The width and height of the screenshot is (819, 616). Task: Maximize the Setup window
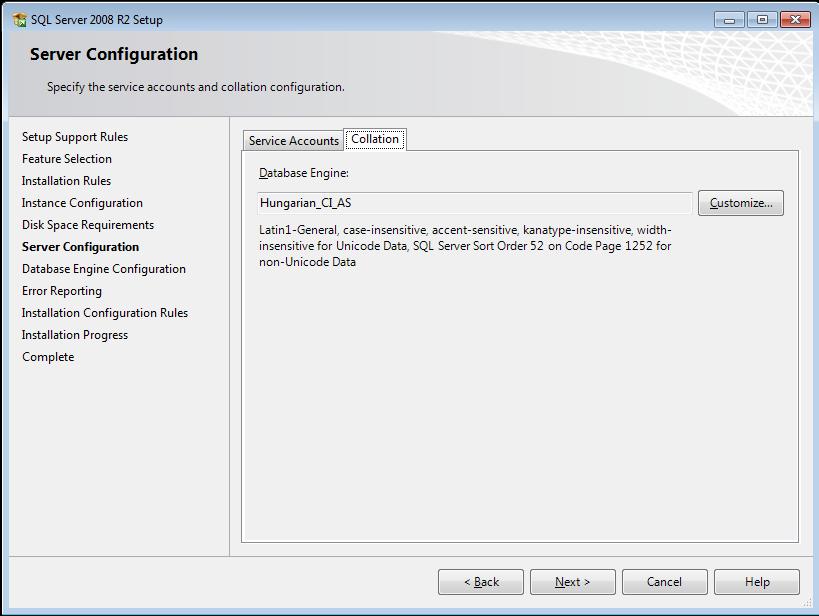[762, 20]
